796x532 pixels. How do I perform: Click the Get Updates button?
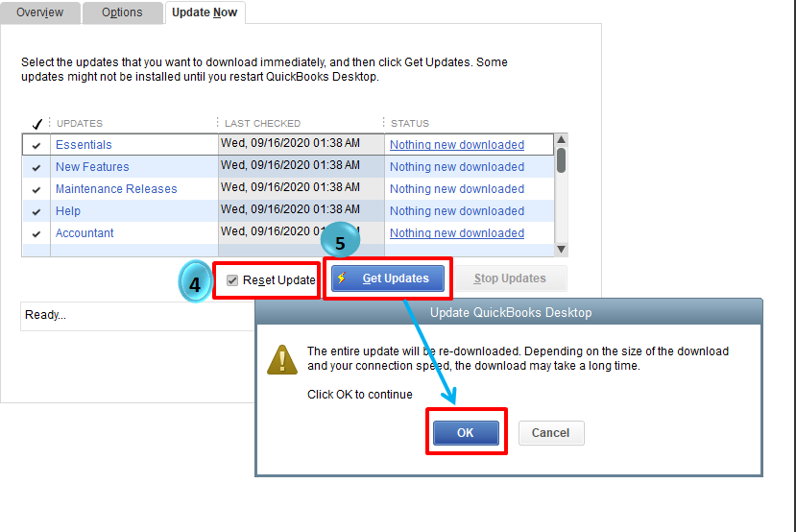388,278
